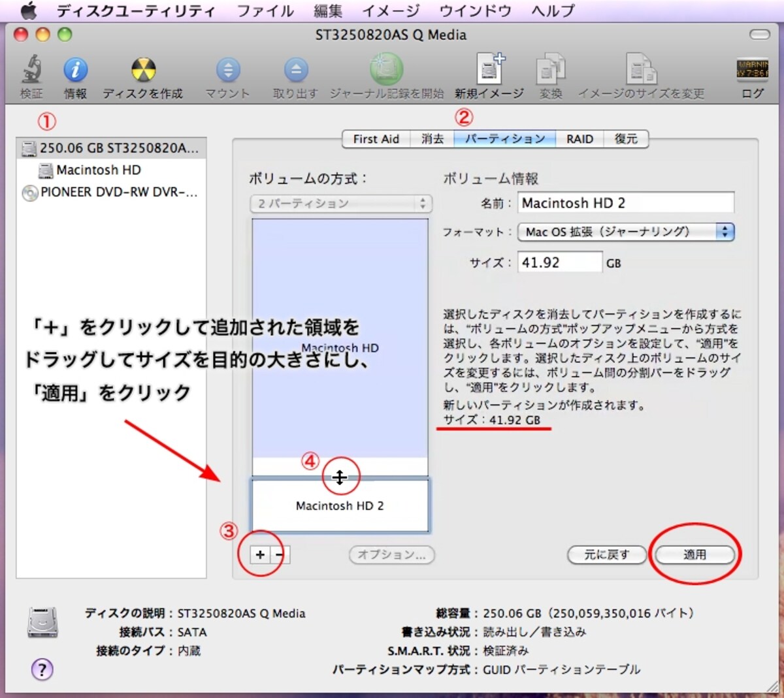This screenshot has height=698, width=784.
Task: Open the ヘルプ menu
Action: click(x=553, y=10)
